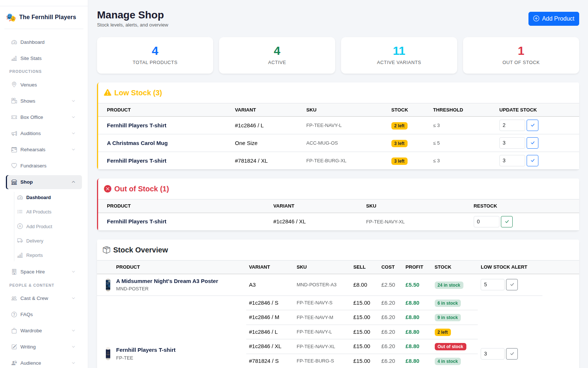
Task: Click the Add Product plus-circle icon in sidebar
Action: [x=20, y=227]
